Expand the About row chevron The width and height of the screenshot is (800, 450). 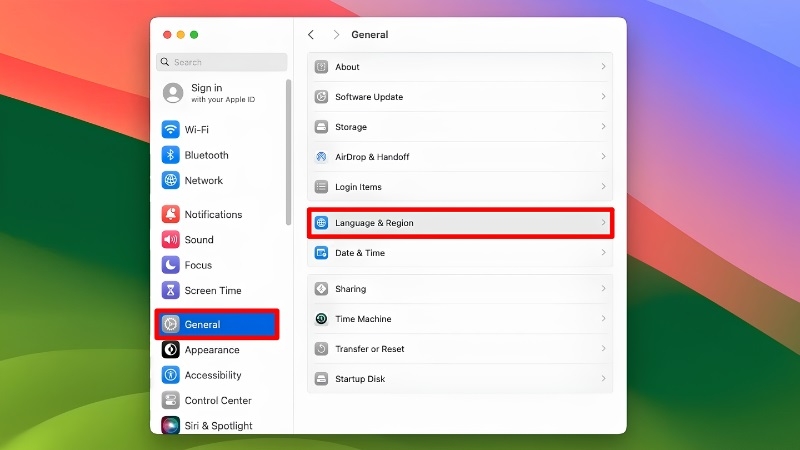[x=603, y=66]
